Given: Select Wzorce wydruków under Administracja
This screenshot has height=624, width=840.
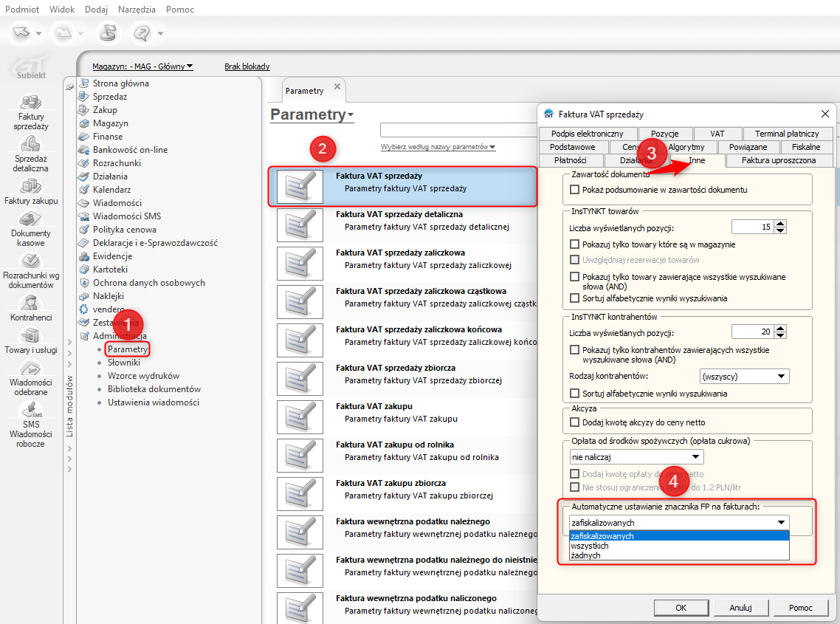Looking at the screenshot, I should tap(144, 376).
